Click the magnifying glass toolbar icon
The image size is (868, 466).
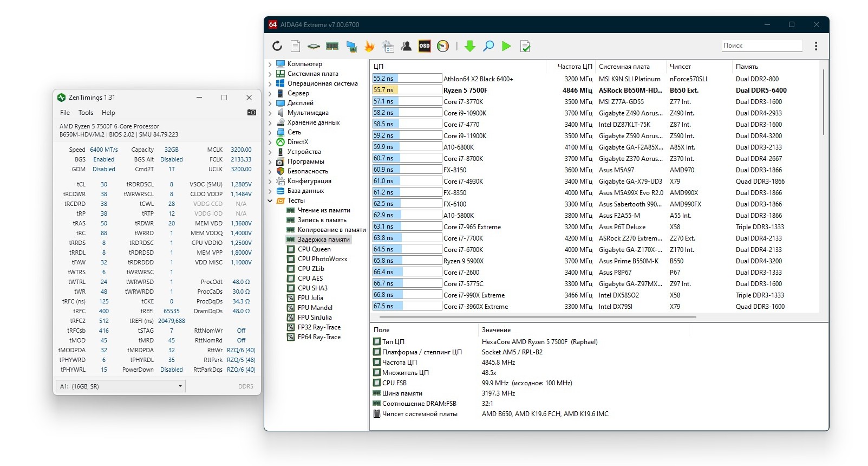point(488,46)
